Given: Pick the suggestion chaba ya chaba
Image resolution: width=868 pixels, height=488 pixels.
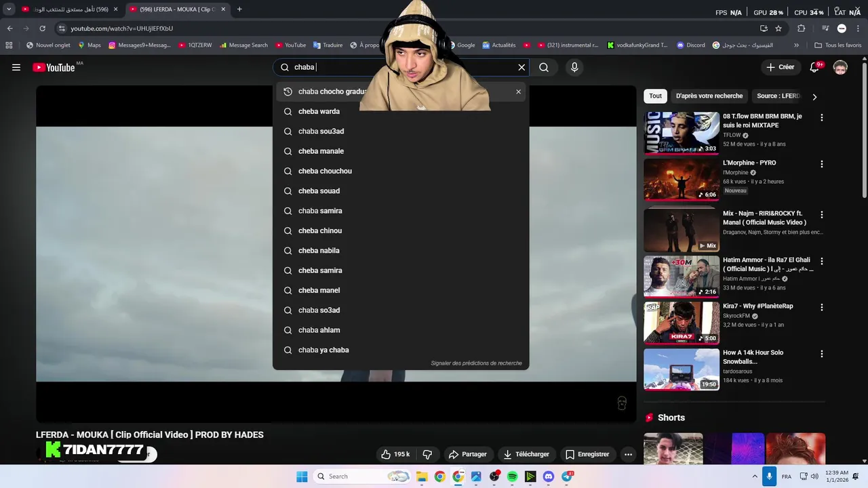Looking at the screenshot, I should pyautogui.click(x=401, y=350).
